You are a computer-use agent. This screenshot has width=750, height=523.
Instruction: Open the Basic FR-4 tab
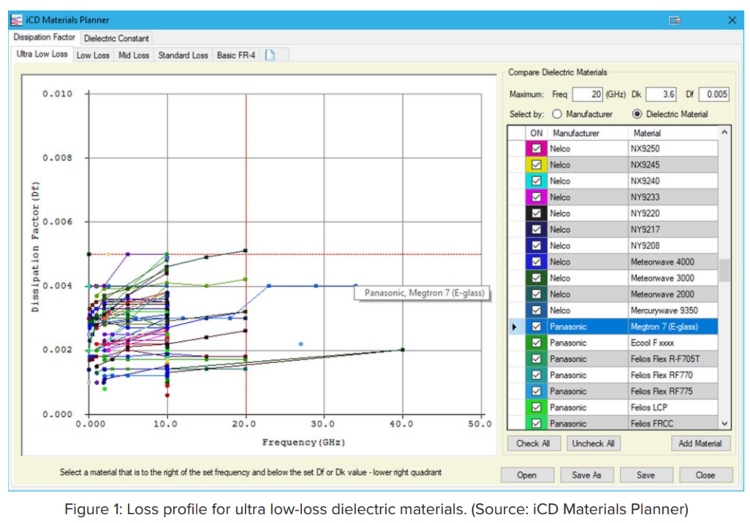236,55
